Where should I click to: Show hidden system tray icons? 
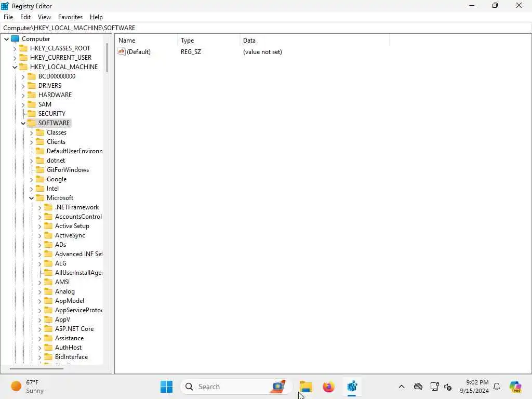[x=402, y=387]
